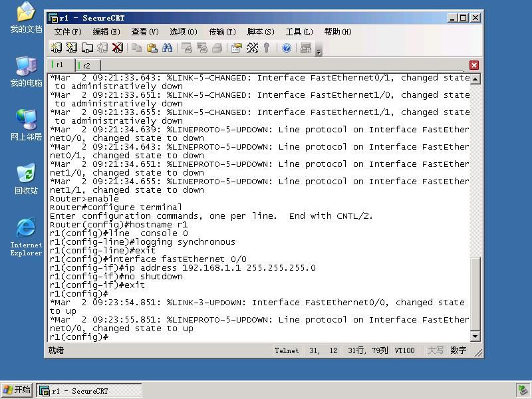Image resolution: width=532 pixels, height=399 pixels.
Task: Select the 网上邻居 desktop icon
Action: tap(26, 125)
